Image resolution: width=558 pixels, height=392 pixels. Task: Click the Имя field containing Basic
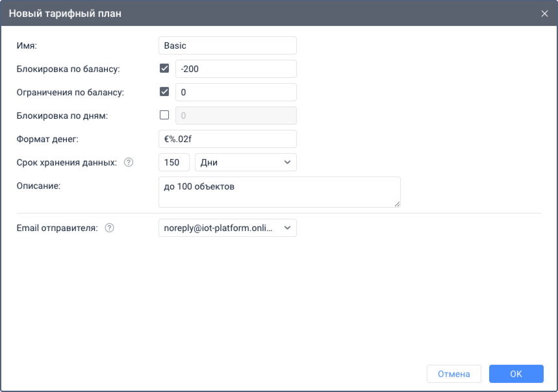pyautogui.click(x=227, y=45)
